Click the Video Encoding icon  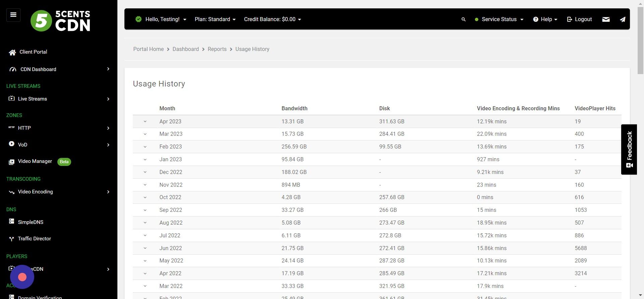tap(11, 192)
